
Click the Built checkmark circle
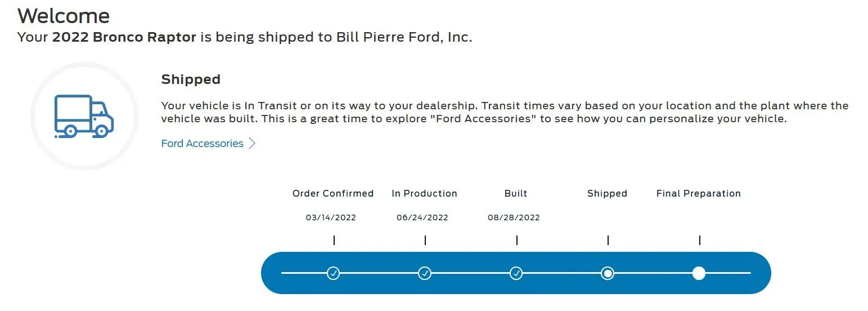tap(516, 273)
